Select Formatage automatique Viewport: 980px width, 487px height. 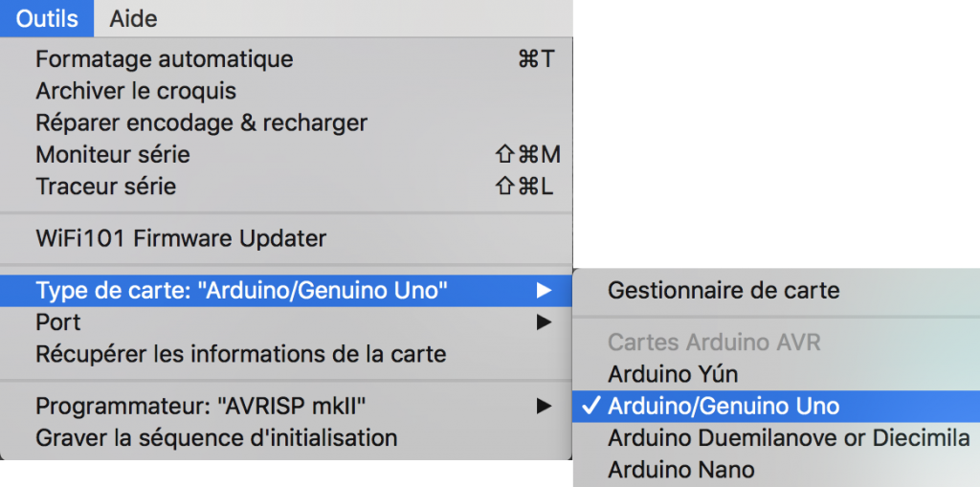pyautogui.click(x=164, y=59)
